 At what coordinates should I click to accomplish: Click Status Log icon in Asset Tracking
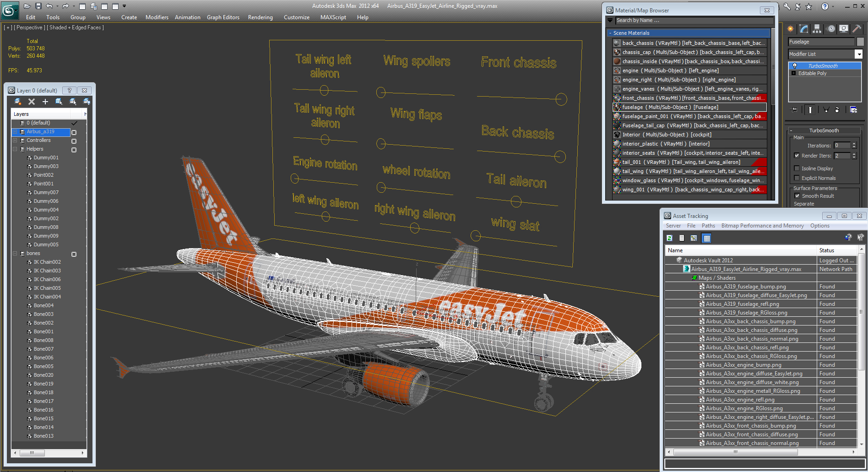[682, 238]
